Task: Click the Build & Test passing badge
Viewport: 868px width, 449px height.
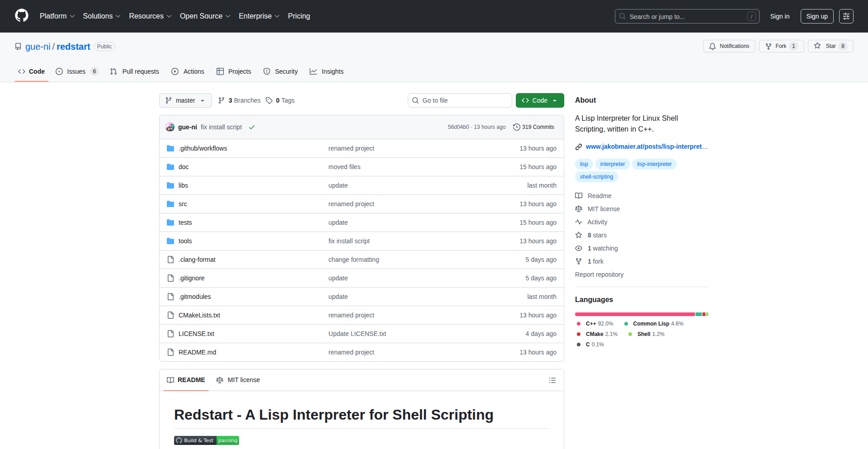Action: (x=207, y=440)
